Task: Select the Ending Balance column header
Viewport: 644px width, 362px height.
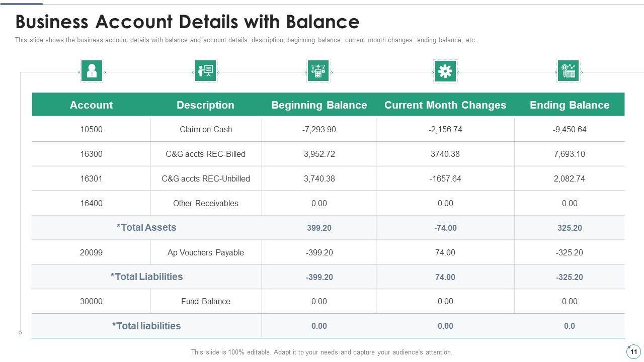Action: 569,105
